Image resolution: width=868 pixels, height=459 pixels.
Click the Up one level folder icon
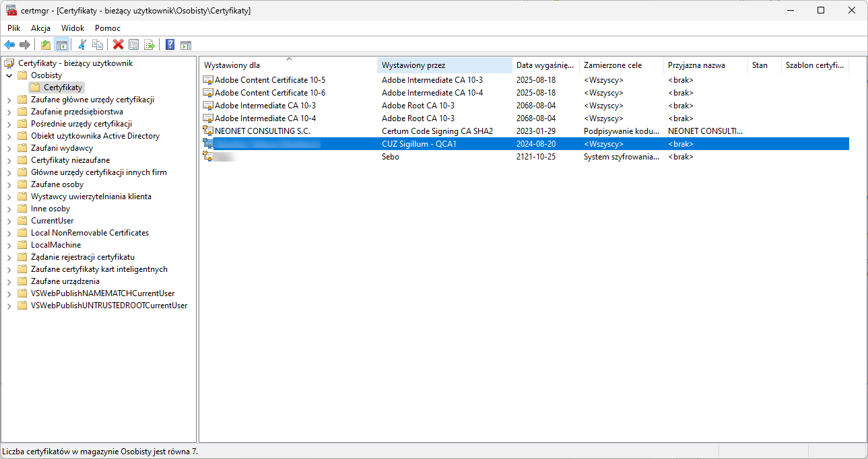(46, 44)
